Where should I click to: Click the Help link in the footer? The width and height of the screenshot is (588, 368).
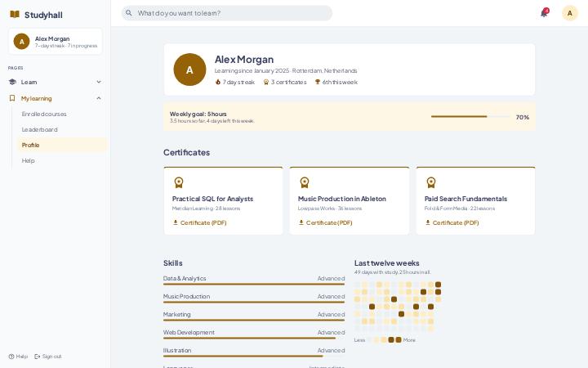18,357
